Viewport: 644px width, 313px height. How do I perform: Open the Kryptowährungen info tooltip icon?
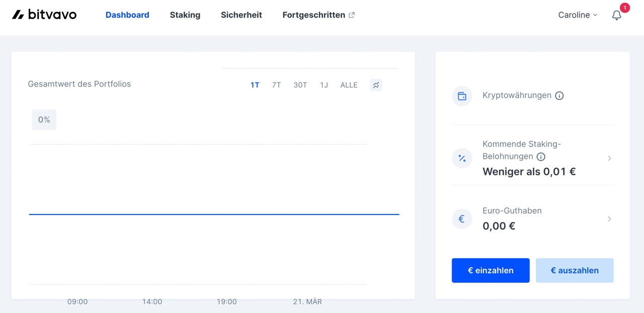pos(559,95)
